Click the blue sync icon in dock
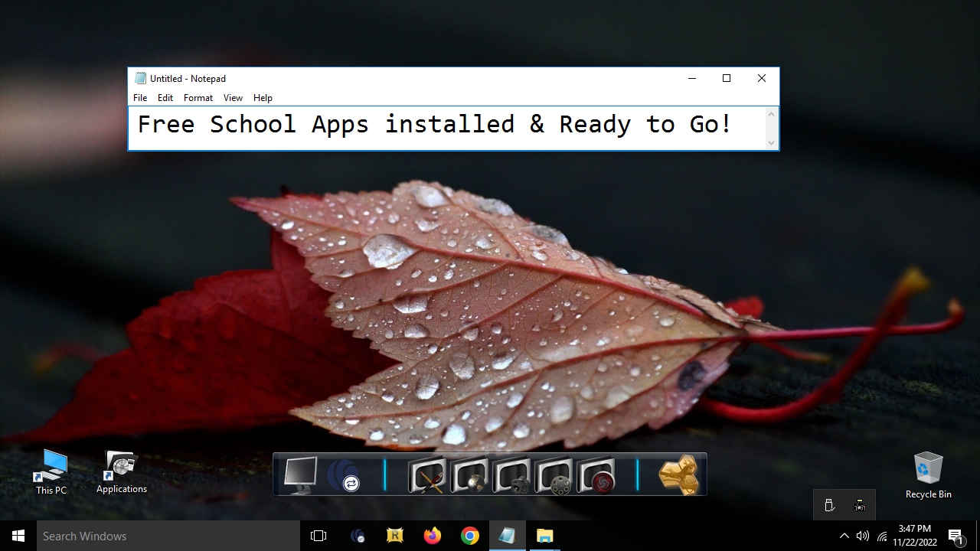Viewport: 980px width, 551px height. point(345,476)
